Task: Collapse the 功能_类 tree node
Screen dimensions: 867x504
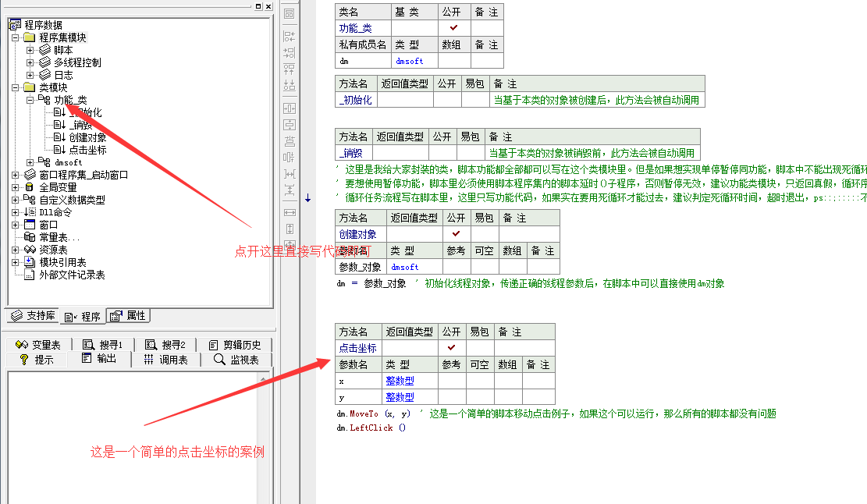Action: pyautogui.click(x=30, y=100)
